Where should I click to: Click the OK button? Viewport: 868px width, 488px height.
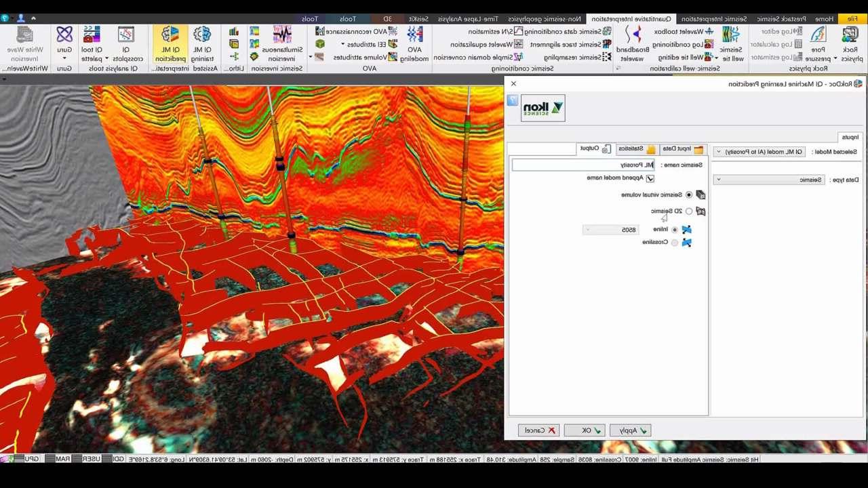pyautogui.click(x=585, y=430)
